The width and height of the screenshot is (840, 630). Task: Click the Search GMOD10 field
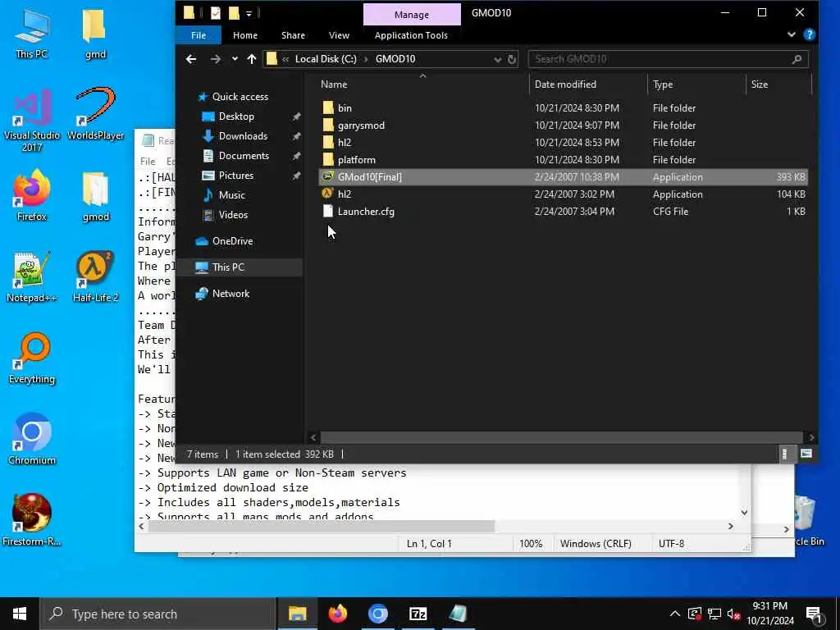click(x=668, y=59)
